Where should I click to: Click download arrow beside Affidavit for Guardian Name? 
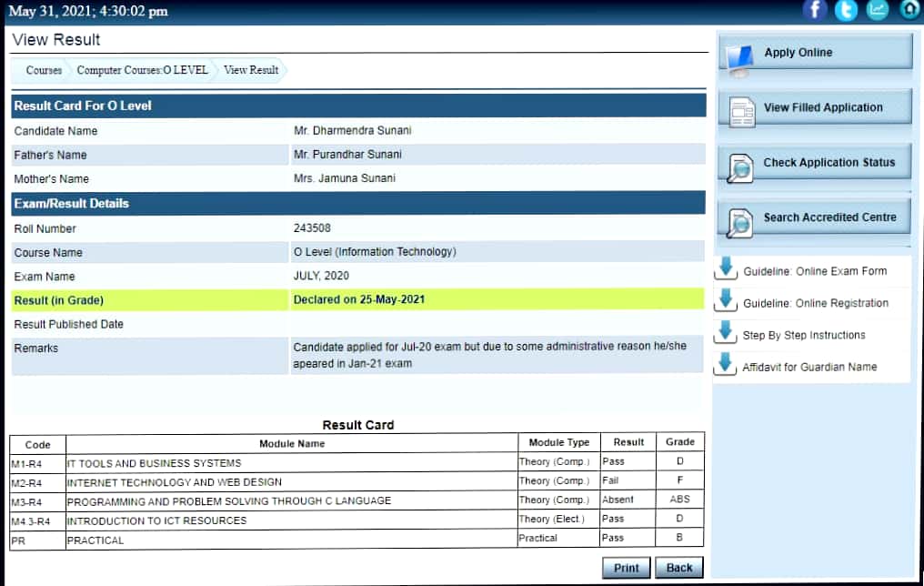726,364
